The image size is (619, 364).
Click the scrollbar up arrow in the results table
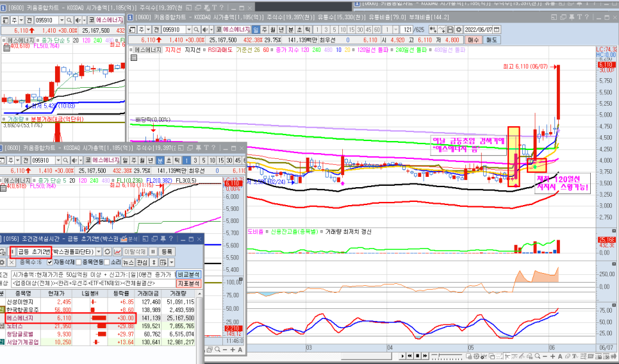pyautogui.click(x=200, y=294)
